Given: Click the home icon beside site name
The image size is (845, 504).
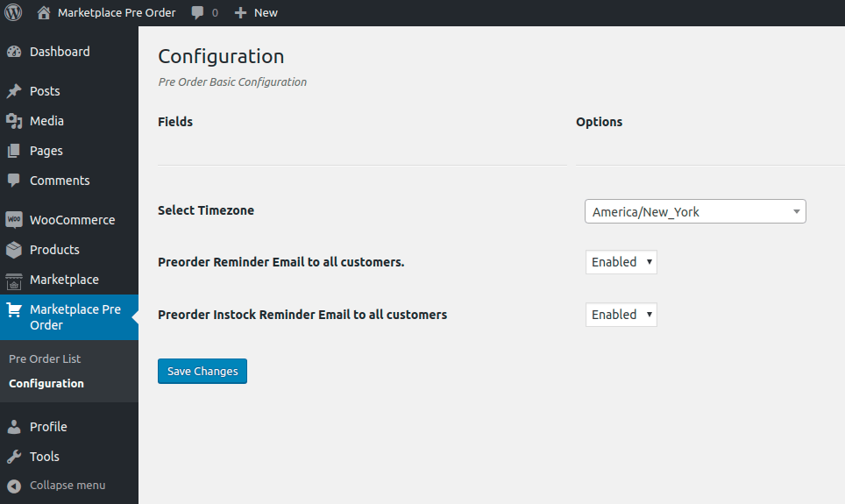Looking at the screenshot, I should point(44,12).
